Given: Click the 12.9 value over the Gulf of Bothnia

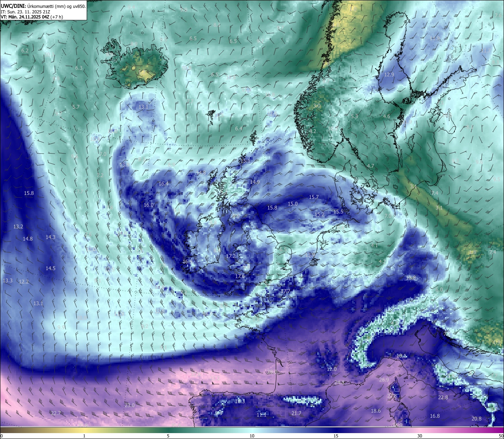Looking at the screenshot, I should point(389,75).
